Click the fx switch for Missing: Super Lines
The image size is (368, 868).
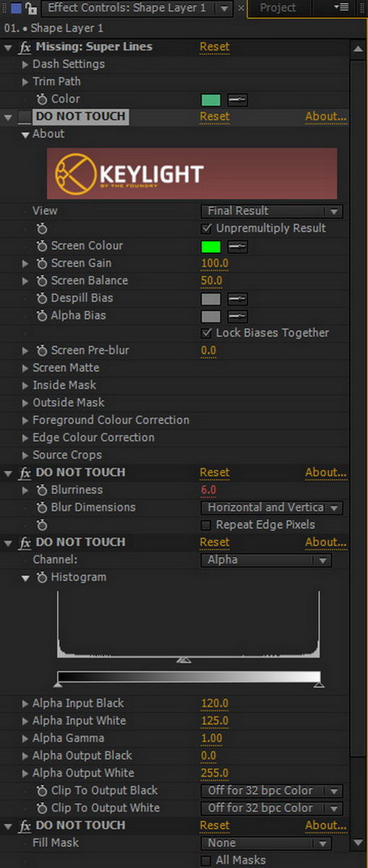tap(24, 47)
